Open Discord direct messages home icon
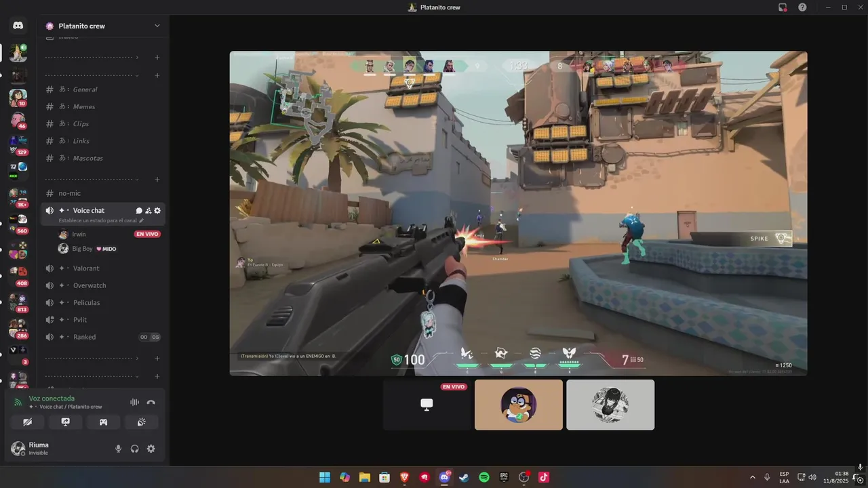The height and width of the screenshot is (488, 868). [x=18, y=26]
